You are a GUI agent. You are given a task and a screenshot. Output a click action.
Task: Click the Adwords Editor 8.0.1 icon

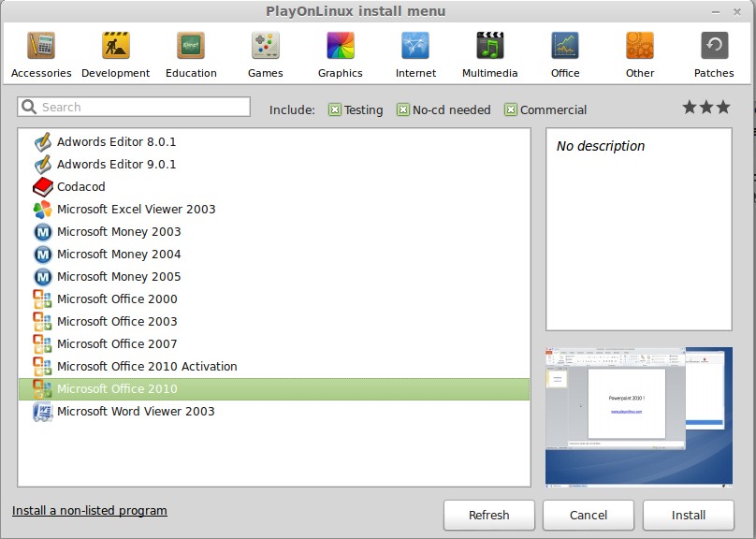pos(43,141)
